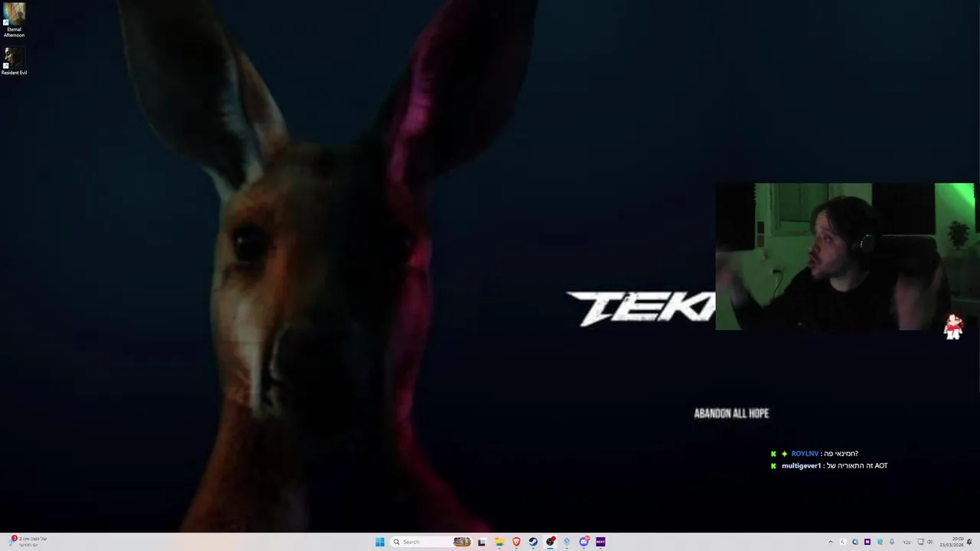Click the small red character sticker below webcam
The image size is (980, 551).
953,327
